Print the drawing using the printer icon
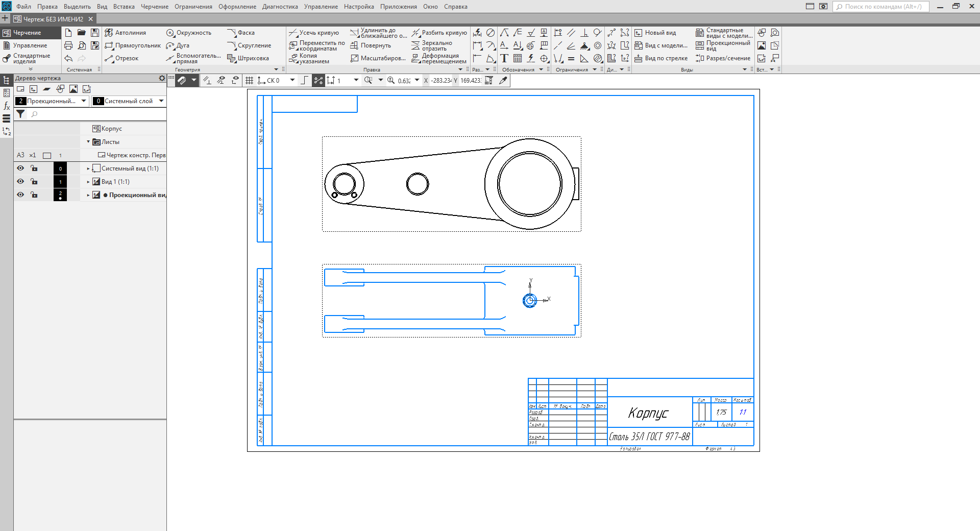Viewport: 980px width, 531px height. tap(68, 45)
